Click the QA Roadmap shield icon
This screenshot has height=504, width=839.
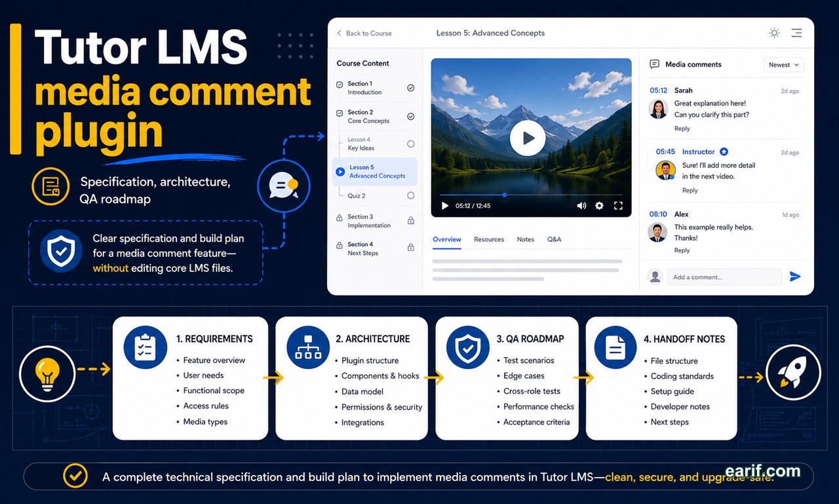[x=468, y=347]
